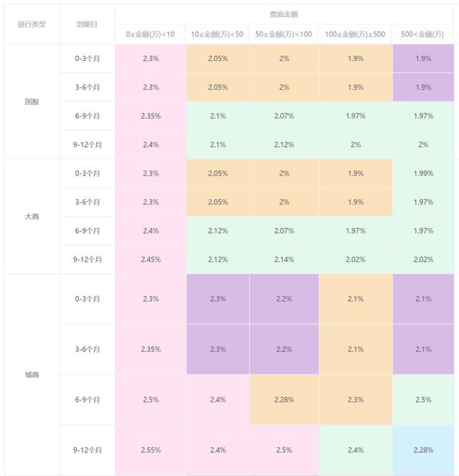Select the 10≤金额(万)<50 column header
459x476 pixels.
[217, 34]
